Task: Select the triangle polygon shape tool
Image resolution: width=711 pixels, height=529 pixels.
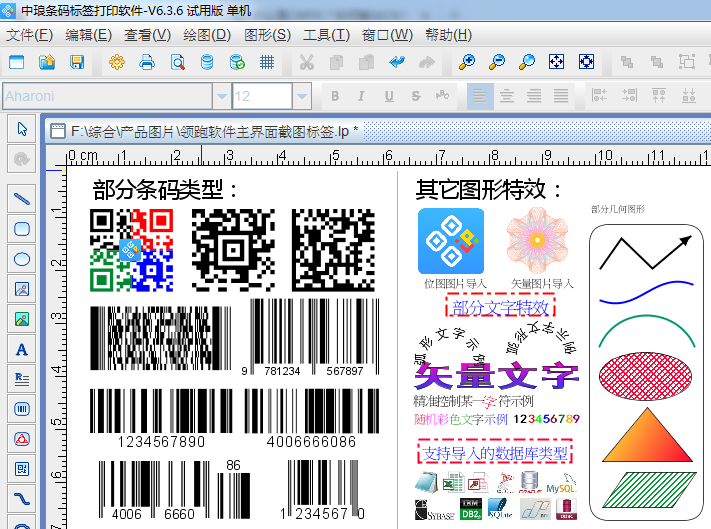Action: point(22,439)
